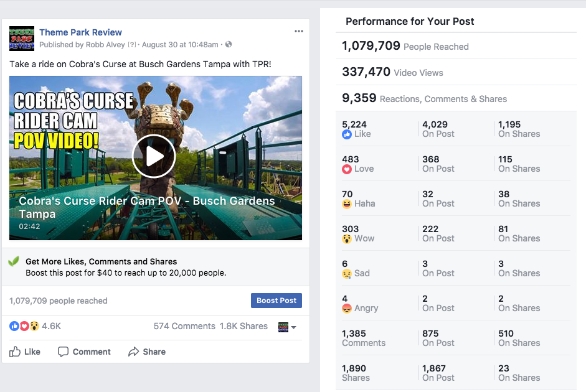The height and width of the screenshot is (392, 586).
Task: Open the post-as page selector dropdown
Action: [287, 327]
